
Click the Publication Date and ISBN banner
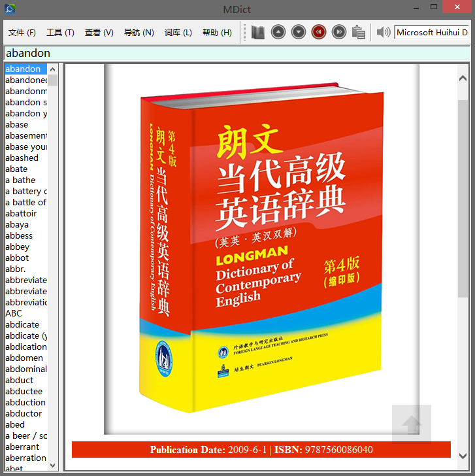(x=261, y=449)
